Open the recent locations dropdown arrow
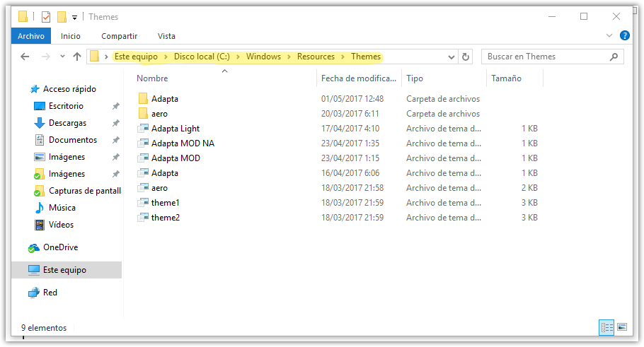Viewport: 644px width, 347px height. [62, 57]
